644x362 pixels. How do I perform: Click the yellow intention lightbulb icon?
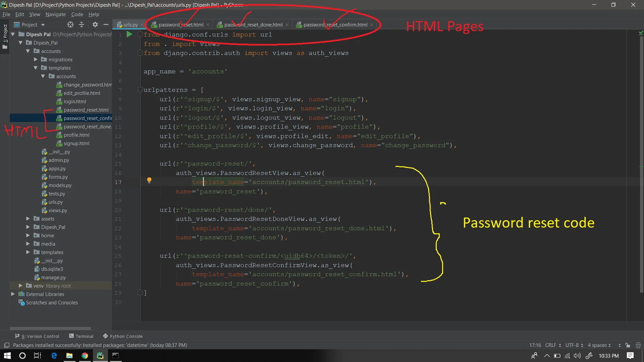149,181
